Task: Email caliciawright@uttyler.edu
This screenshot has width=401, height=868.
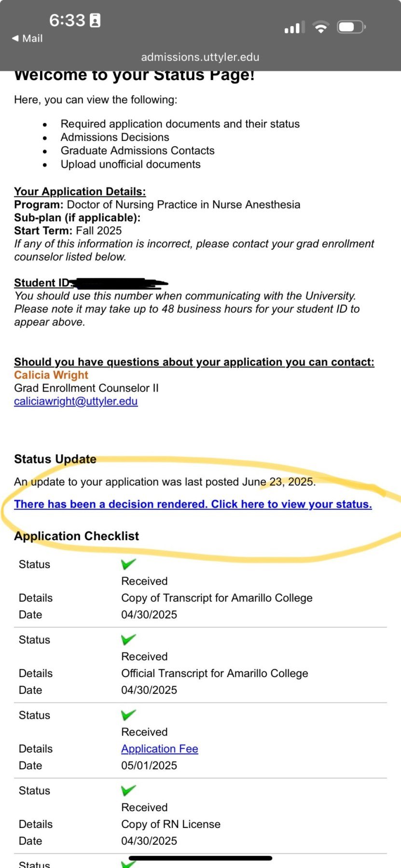Action: click(76, 401)
